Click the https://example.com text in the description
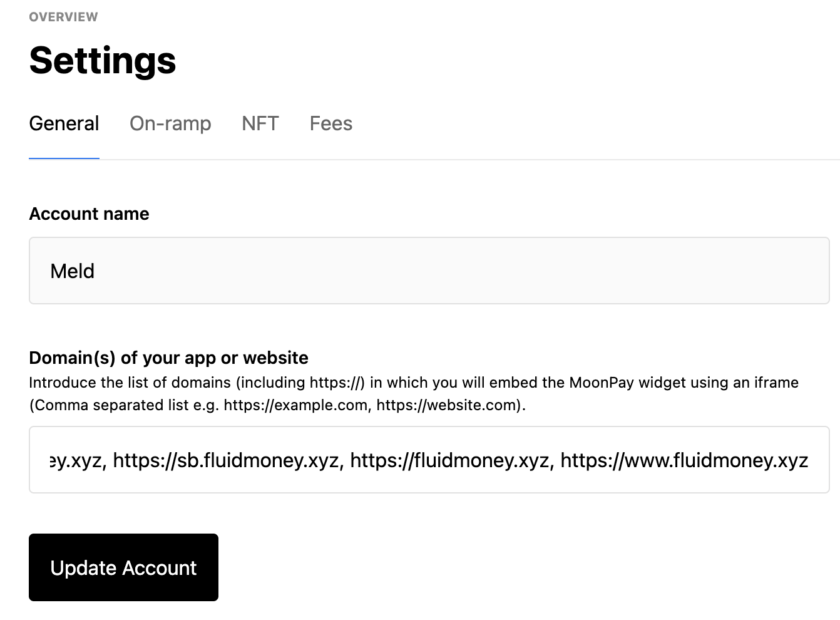 coord(293,405)
